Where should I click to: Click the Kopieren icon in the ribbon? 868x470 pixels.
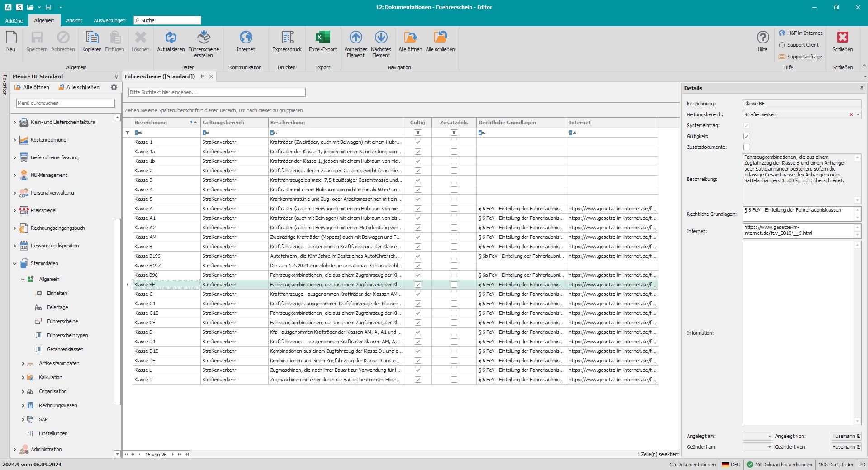92,38
